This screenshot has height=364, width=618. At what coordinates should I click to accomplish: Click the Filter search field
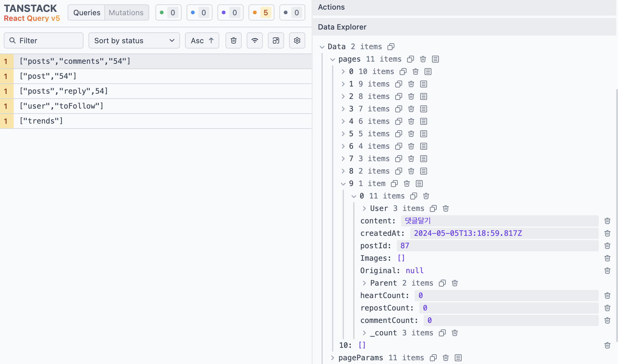click(x=44, y=40)
